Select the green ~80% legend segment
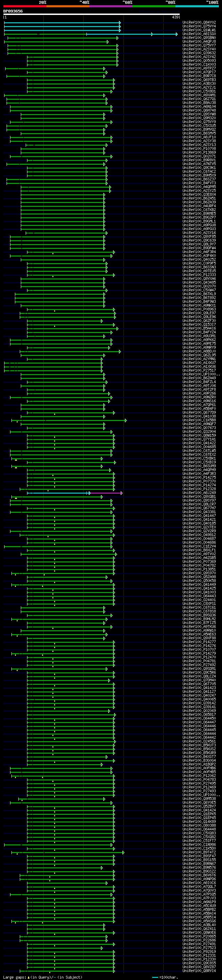Image resolution: width=222 pixels, height=980 pixels. click(x=154, y=6)
